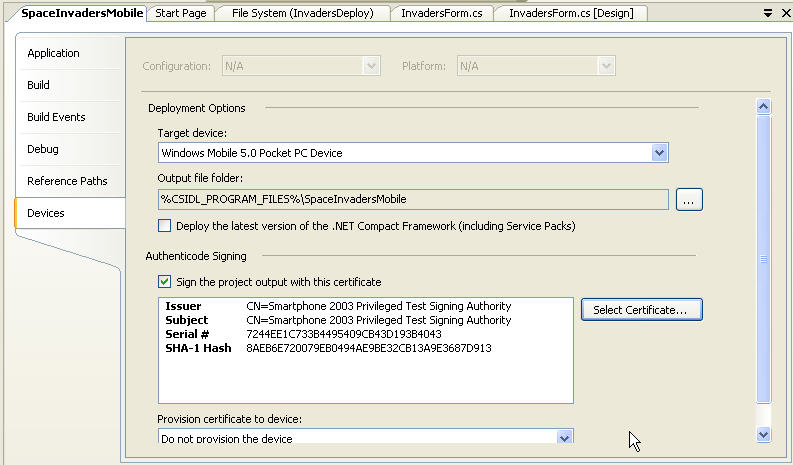793x465 pixels.
Task: Open Reference Paths page
Action: [x=70, y=181]
